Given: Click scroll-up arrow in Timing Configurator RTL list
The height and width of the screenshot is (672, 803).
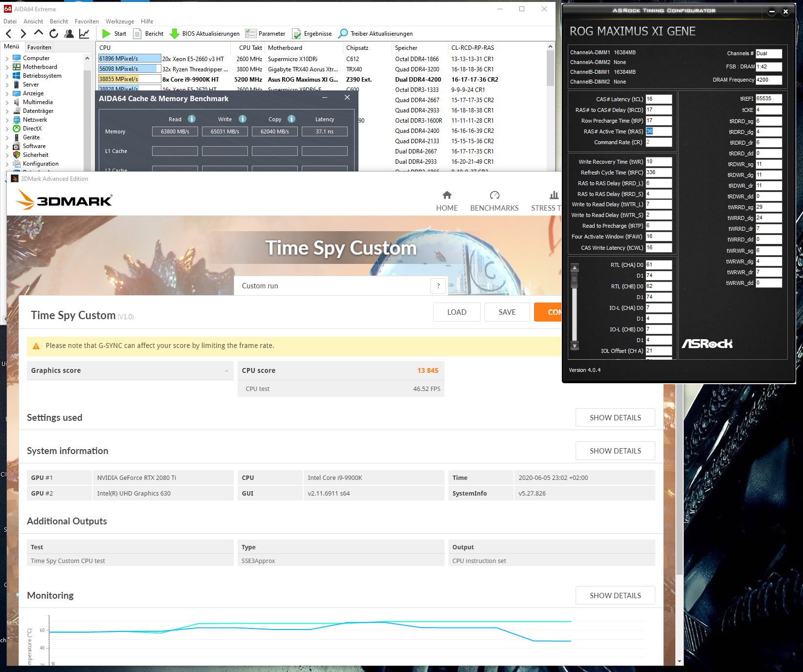Looking at the screenshot, I should (x=575, y=267).
